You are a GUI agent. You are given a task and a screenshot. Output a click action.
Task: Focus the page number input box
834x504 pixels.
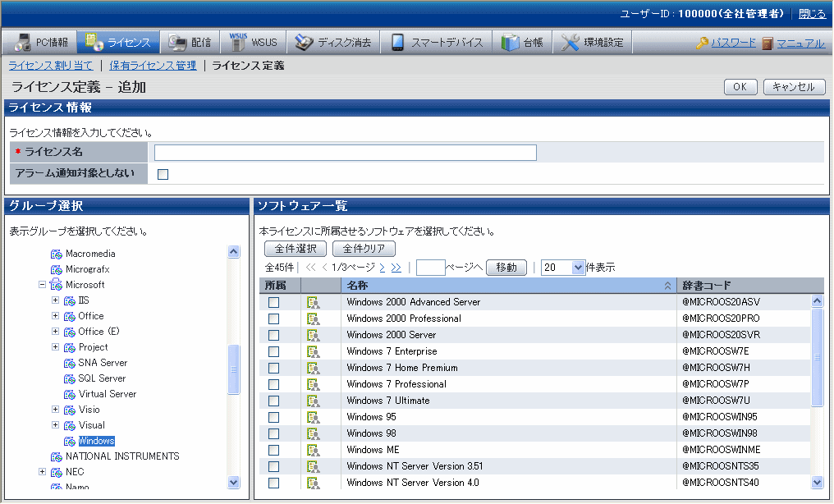430,268
